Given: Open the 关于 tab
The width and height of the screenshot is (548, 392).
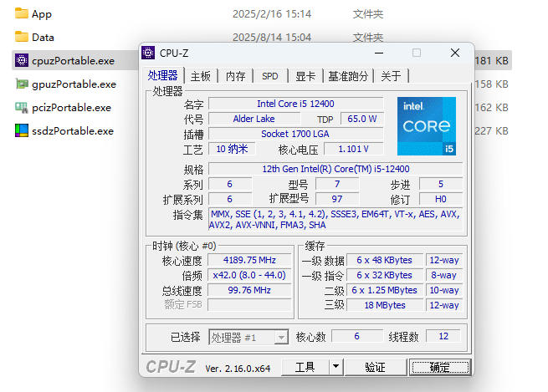Looking at the screenshot, I should pos(391,76).
